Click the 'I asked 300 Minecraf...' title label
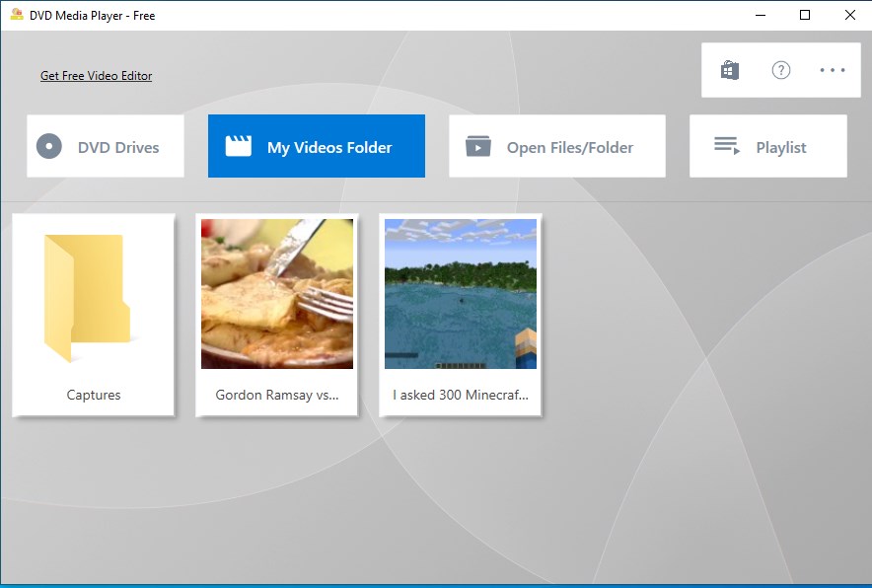The image size is (872, 588). click(x=460, y=395)
